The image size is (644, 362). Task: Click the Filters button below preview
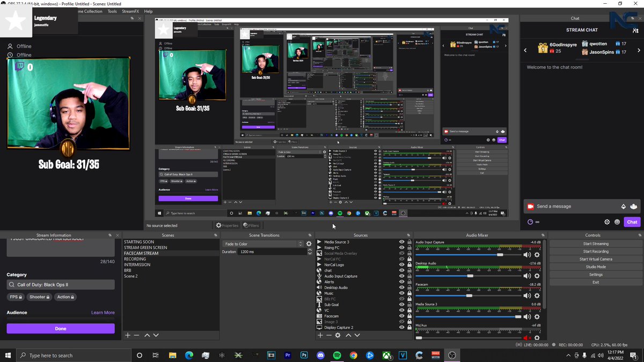tap(251, 226)
